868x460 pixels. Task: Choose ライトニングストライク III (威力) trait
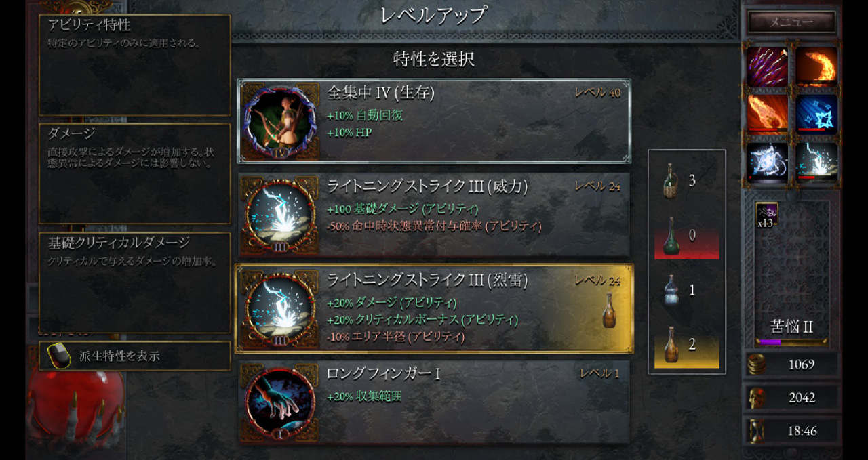point(434,215)
